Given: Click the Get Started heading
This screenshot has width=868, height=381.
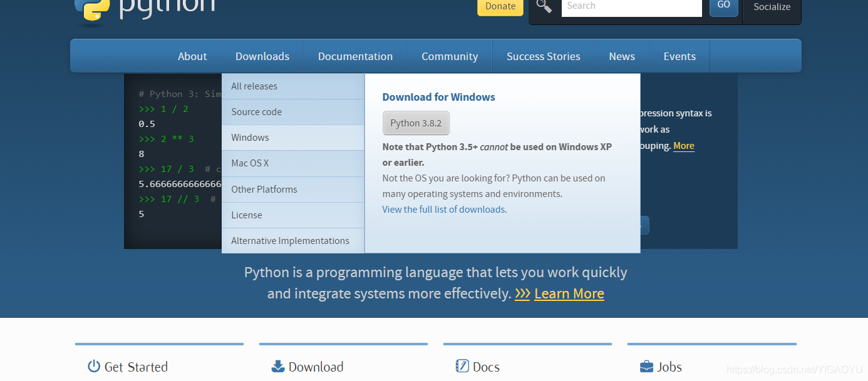Looking at the screenshot, I should point(136,367).
